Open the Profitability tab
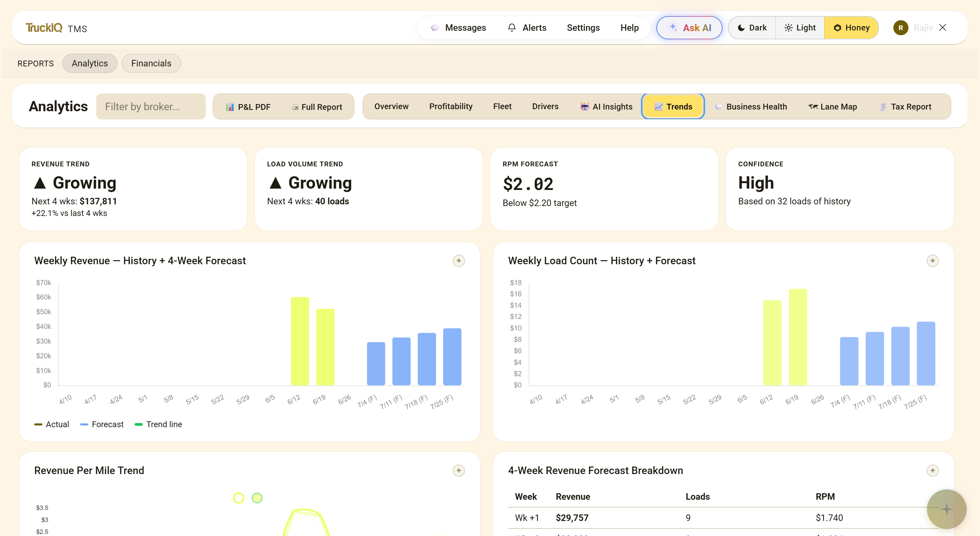This screenshot has width=980, height=536. pyautogui.click(x=450, y=106)
